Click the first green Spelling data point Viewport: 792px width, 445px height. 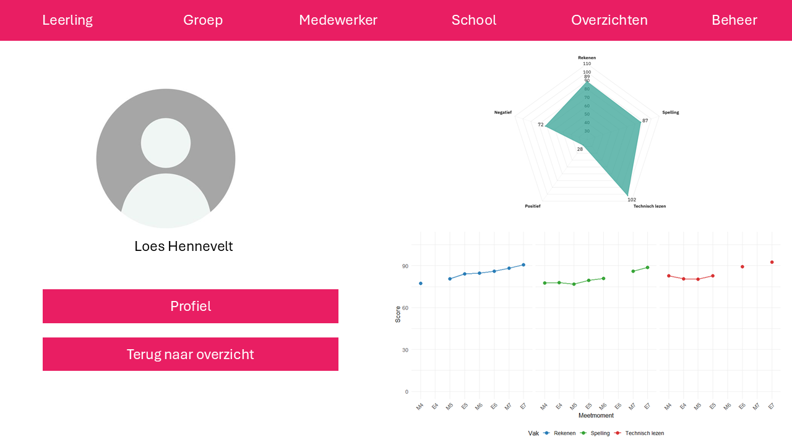point(544,283)
